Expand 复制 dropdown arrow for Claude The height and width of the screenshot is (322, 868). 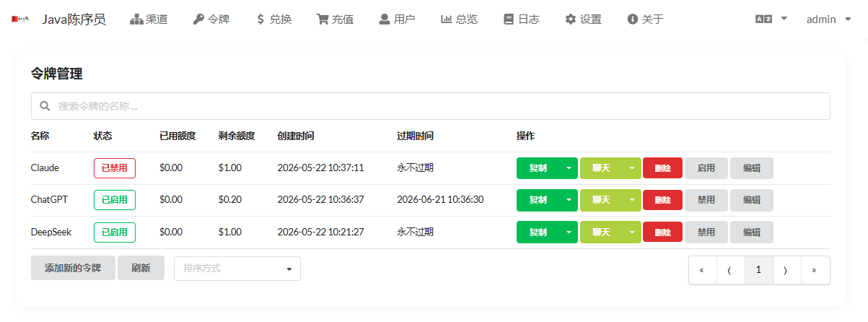(569, 168)
